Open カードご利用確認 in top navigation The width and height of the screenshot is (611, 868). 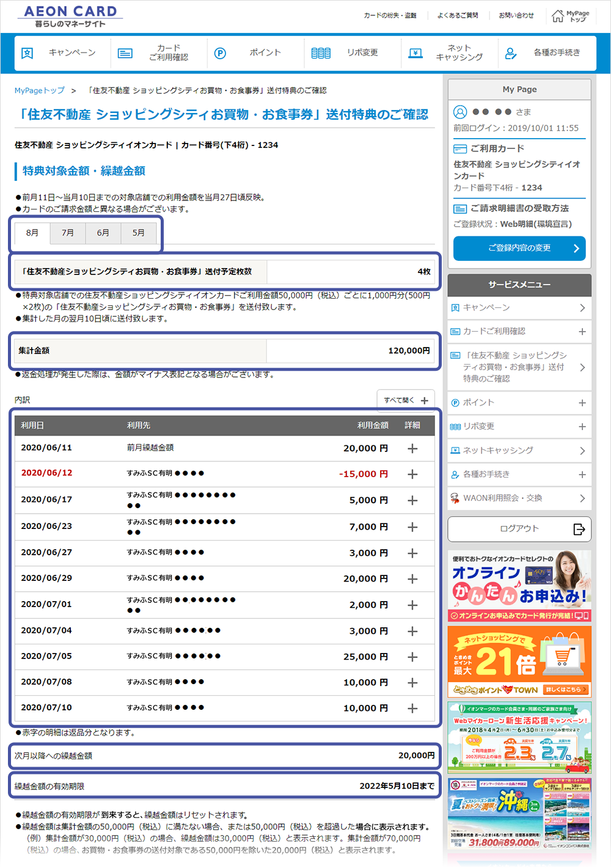(159, 53)
